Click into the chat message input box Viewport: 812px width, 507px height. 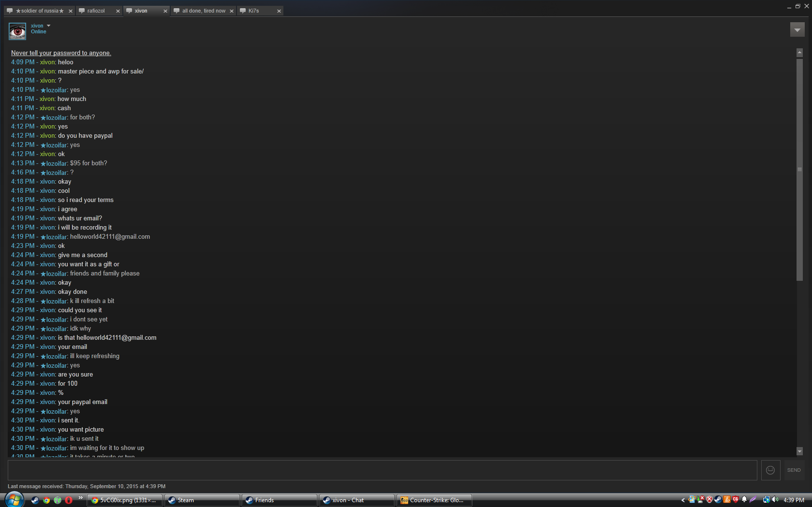click(x=382, y=470)
